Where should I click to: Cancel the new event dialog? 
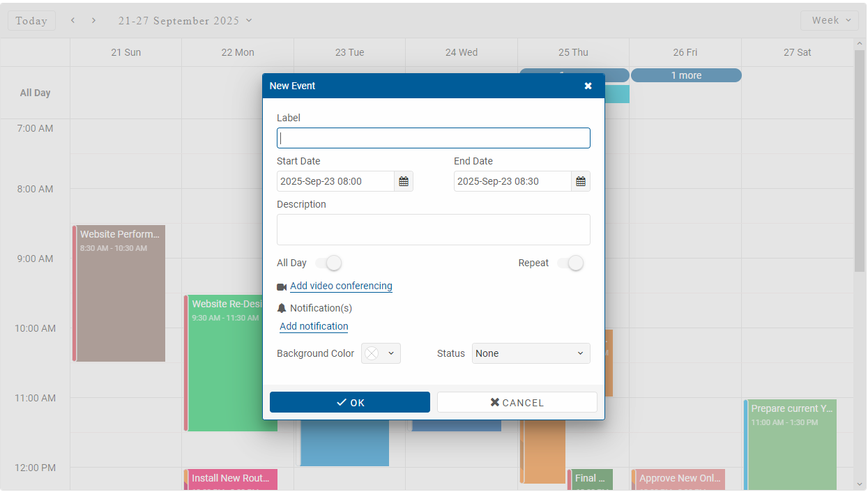pyautogui.click(x=517, y=402)
